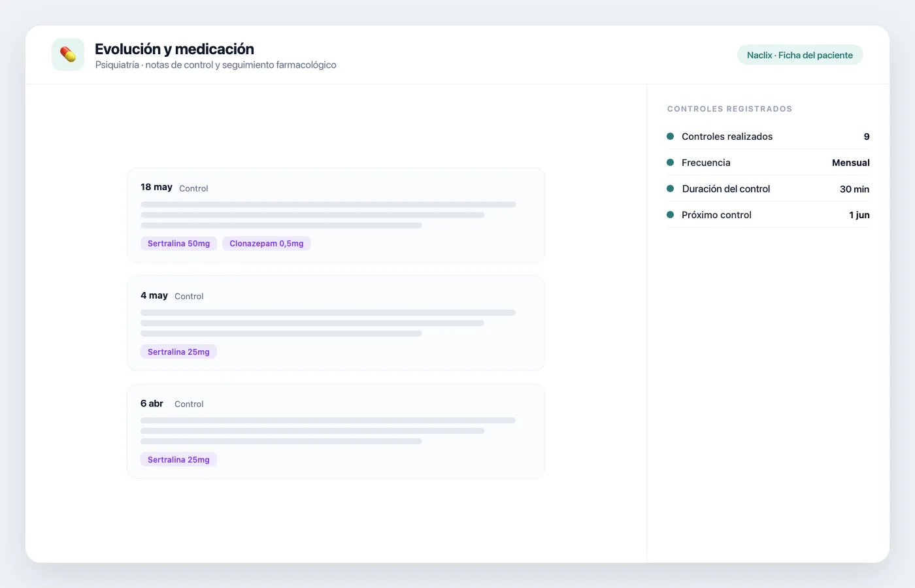Image resolution: width=915 pixels, height=588 pixels.
Task: Select the Clonazepam 0,5mg medication tag
Action: (x=267, y=244)
